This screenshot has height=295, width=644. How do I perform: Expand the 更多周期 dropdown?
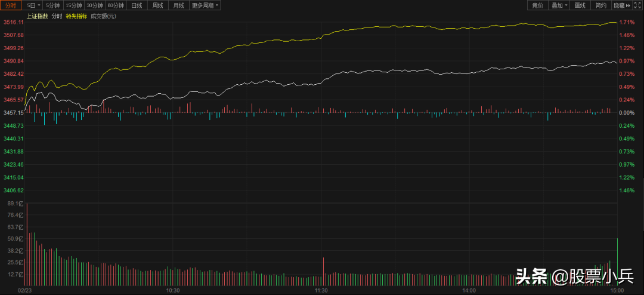click(x=205, y=5)
